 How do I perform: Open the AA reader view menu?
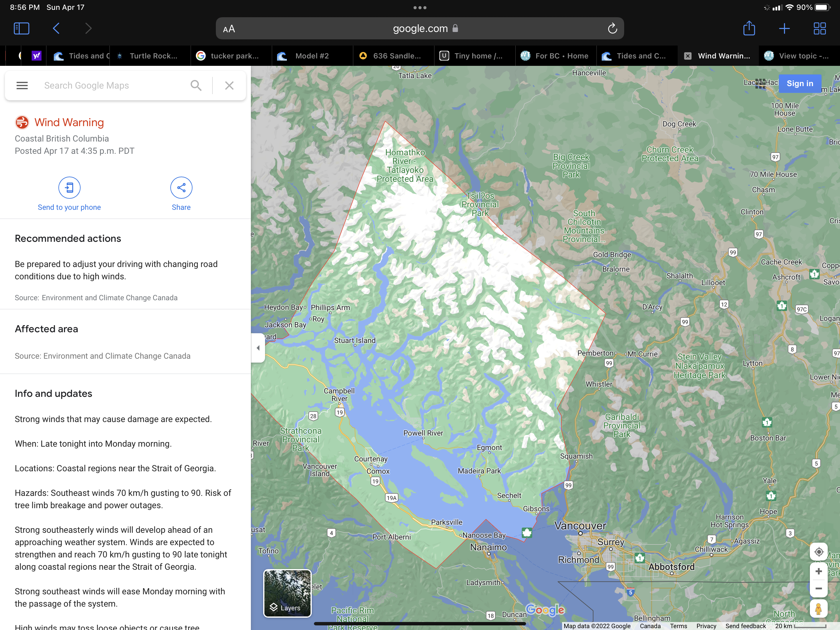tap(229, 29)
